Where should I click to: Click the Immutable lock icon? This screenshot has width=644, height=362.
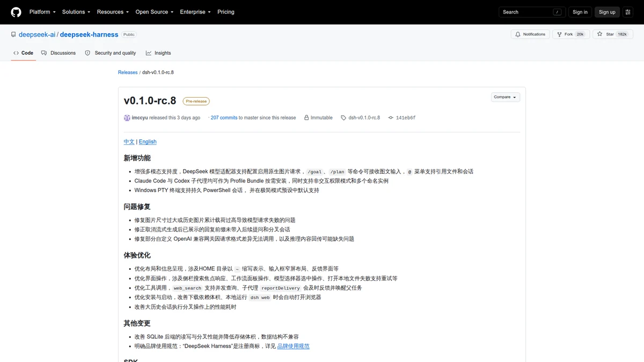pos(306,117)
